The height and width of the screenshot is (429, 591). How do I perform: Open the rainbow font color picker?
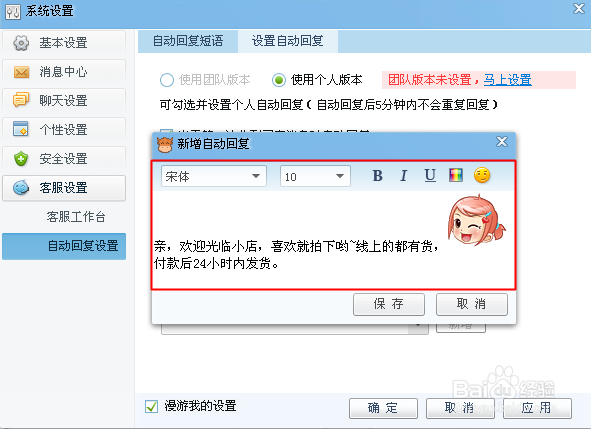pyautogui.click(x=456, y=175)
